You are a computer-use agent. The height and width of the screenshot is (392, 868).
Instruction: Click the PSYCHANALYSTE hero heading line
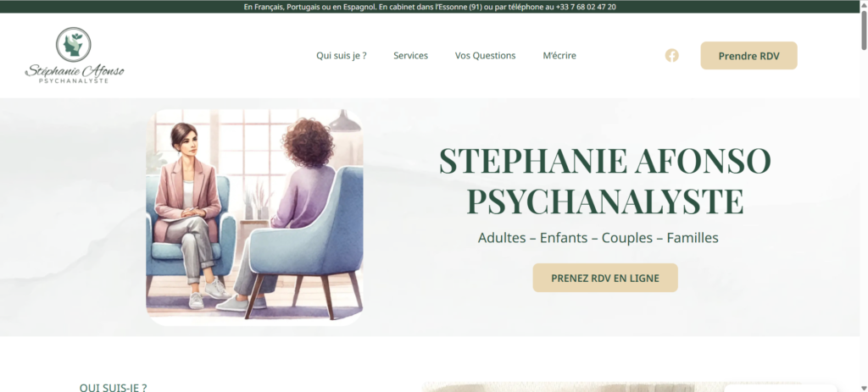[x=605, y=202]
